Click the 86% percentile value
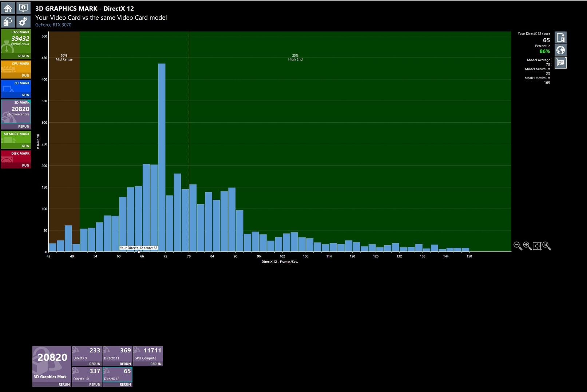 (544, 51)
